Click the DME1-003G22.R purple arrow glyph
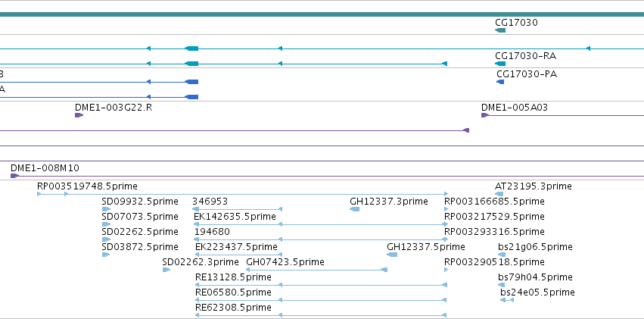This screenshot has height=319, width=644. coord(79,115)
